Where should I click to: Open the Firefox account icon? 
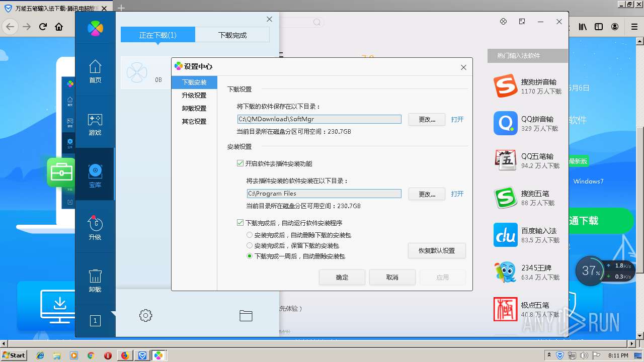[x=615, y=27]
